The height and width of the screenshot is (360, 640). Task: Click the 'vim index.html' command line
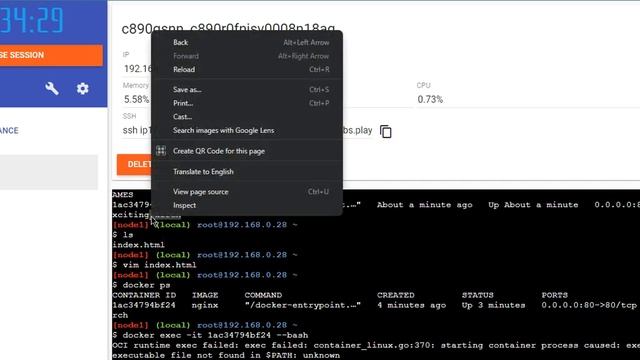click(x=154, y=265)
